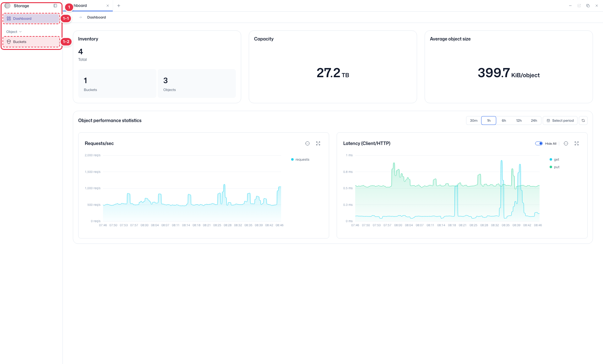This screenshot has width=603, height=364.
Task: Expand the Latency chart to fullscreen
Action: (577, 143)
